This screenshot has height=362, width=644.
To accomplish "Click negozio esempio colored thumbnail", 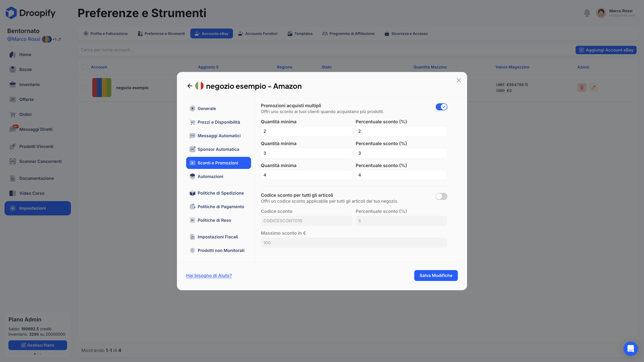I will [101, 88].
